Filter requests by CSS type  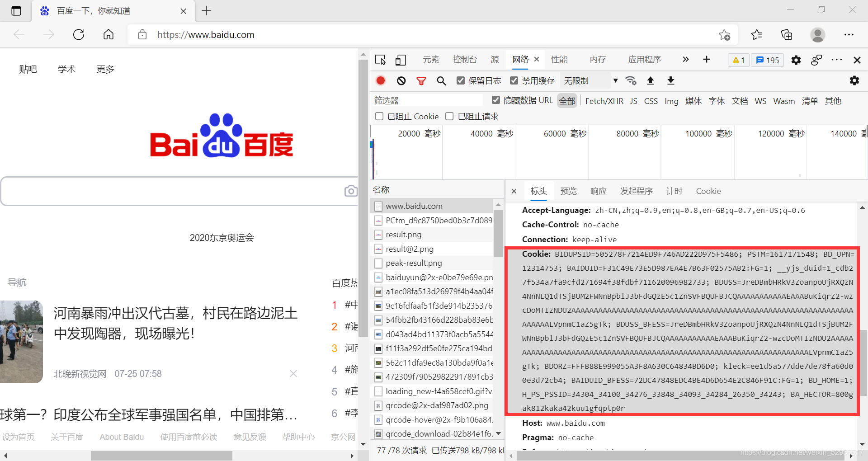pos(651,101)
